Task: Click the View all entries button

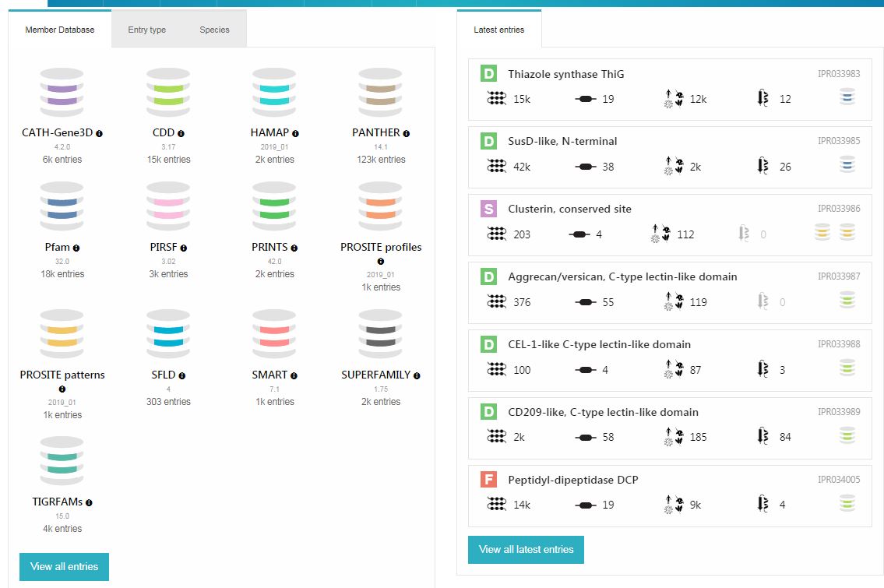Action: [x=65, y=566]
